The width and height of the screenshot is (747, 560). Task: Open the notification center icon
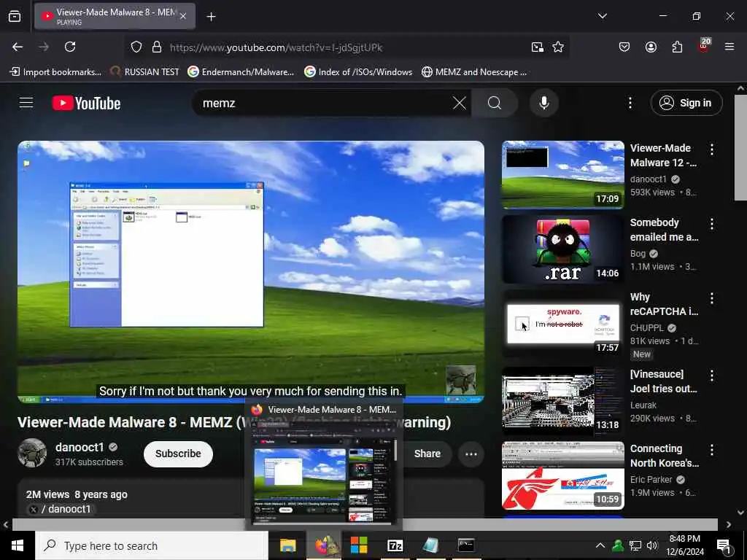pos(724,546)
